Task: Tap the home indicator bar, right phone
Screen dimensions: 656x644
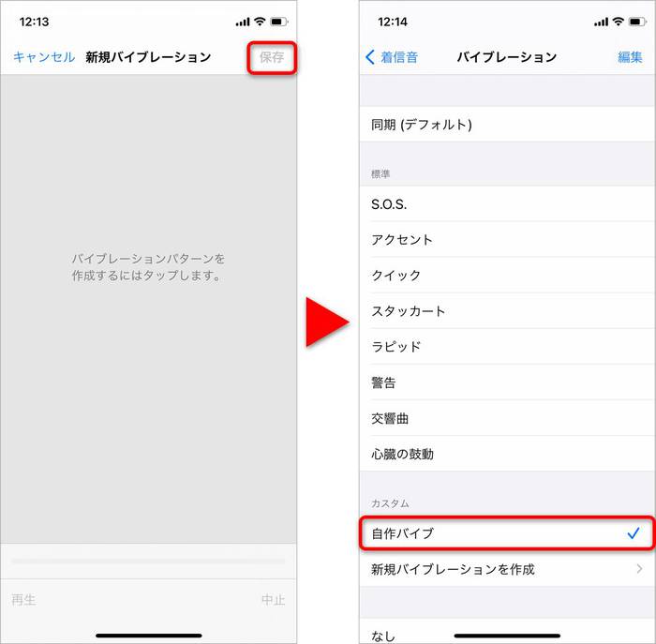Action: [507, 636]
